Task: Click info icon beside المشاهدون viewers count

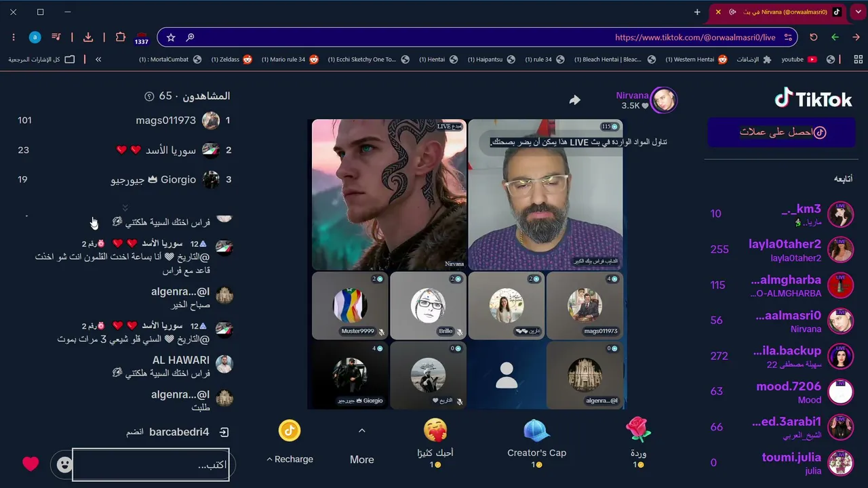Action: (x=149, y=96)
